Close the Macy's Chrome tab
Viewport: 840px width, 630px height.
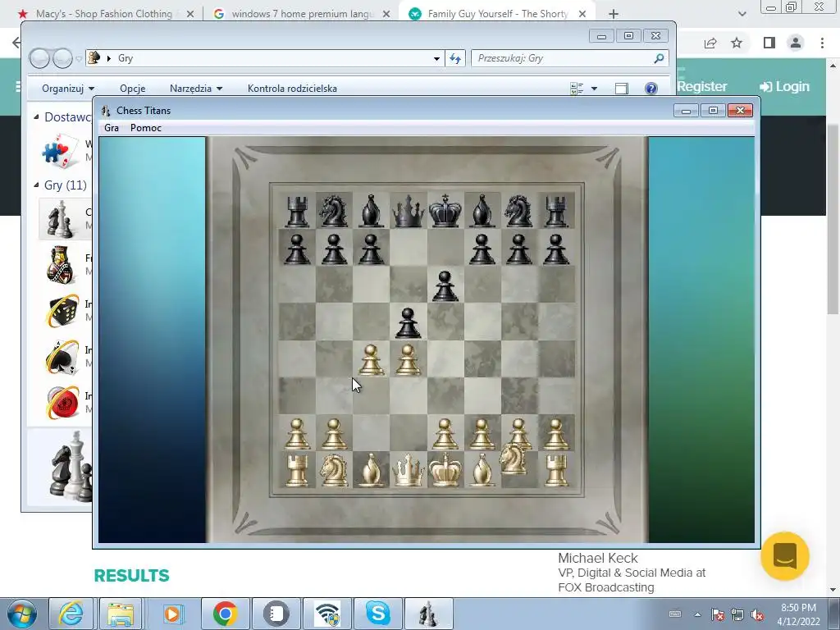click(x=190, y=14)
